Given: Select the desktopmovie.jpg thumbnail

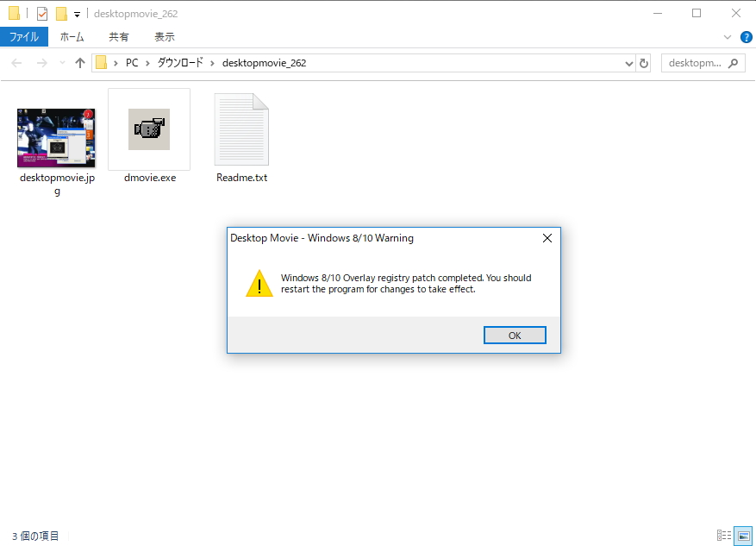Looking at the screenshot, I should [56, 138].
